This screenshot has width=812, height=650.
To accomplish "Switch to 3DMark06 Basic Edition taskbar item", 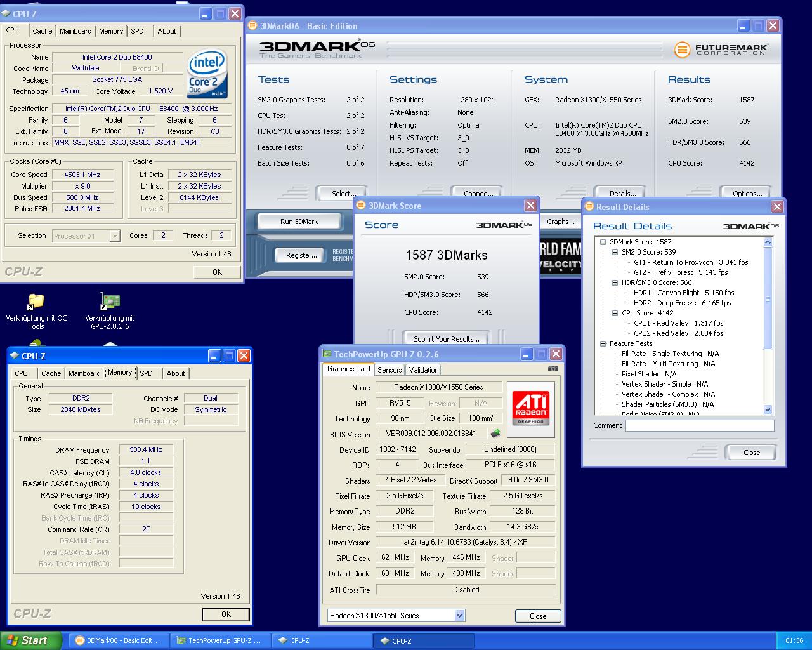I will [x=119, y=641].
